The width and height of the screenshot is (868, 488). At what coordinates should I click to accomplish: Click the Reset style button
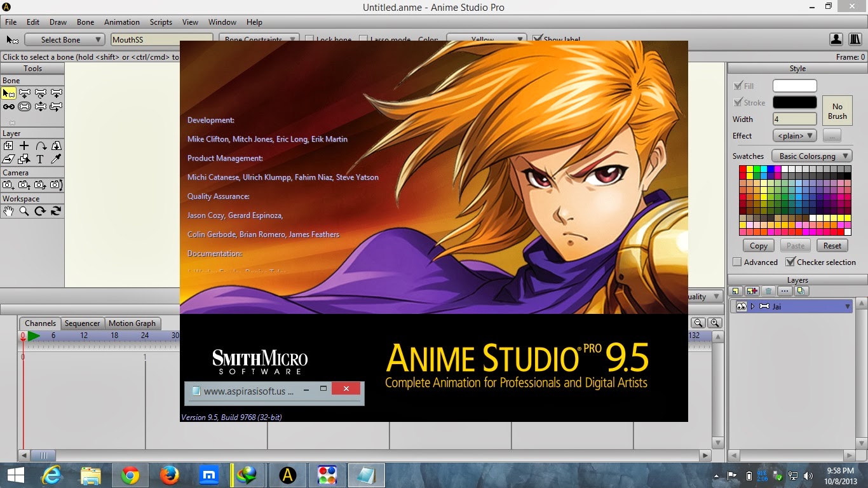[832, 246]
